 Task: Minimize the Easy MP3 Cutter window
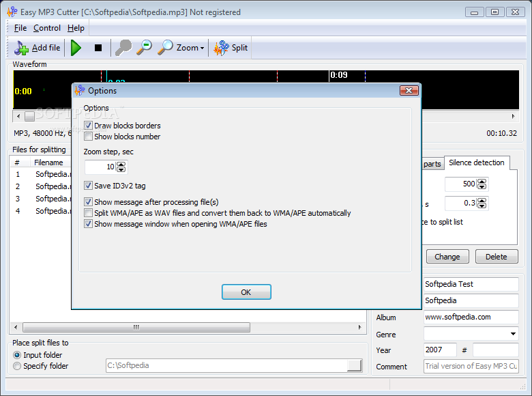coord(474,12)
